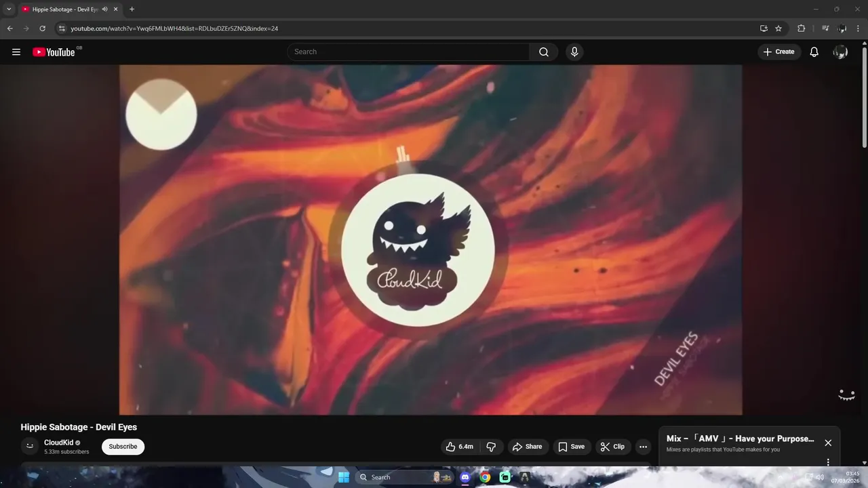This screenshot has height=488, width=868.
Task: Like the video with thumbs up
Action: pyautogui.click(x=460, y=447)
